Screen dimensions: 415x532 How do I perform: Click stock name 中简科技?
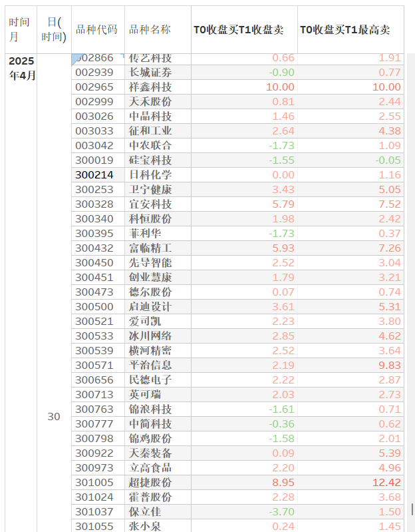150,423
